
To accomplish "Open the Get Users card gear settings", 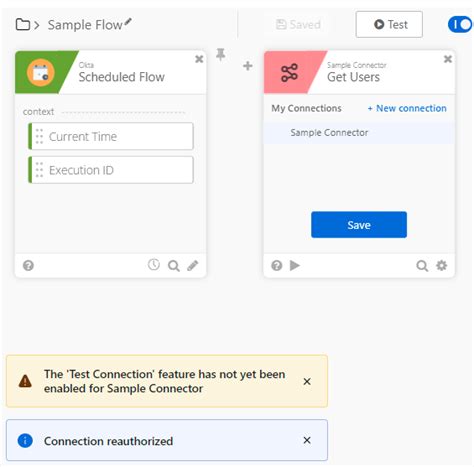I will coord(442,266).
